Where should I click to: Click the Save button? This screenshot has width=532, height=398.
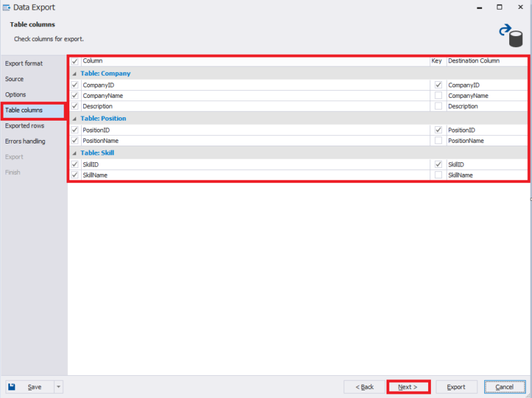point(30,387)
